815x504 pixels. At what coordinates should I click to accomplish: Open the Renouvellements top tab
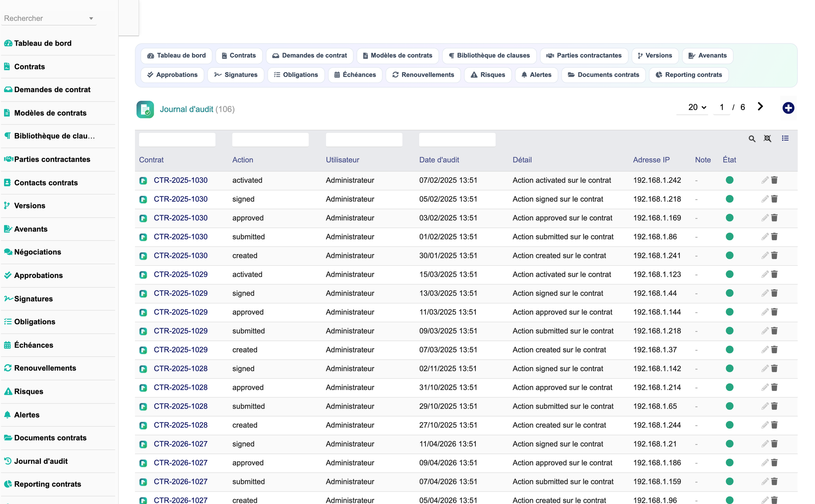coord(423,75)
